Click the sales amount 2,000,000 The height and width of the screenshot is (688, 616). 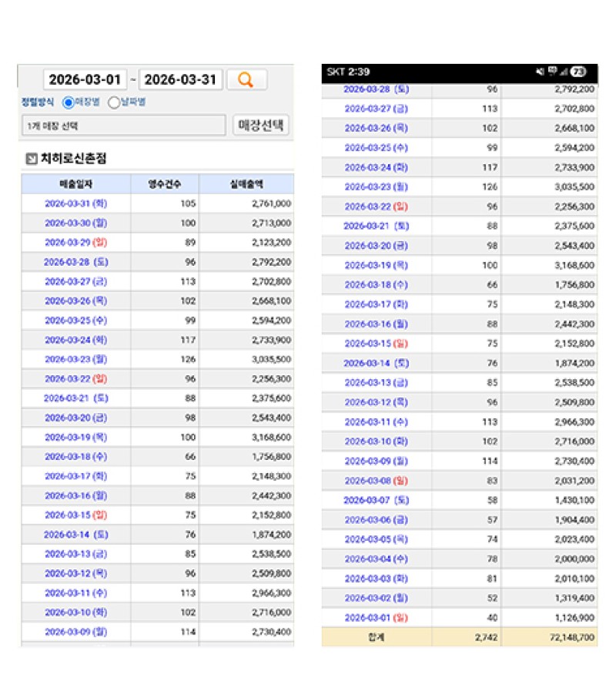tap(574, 559)
